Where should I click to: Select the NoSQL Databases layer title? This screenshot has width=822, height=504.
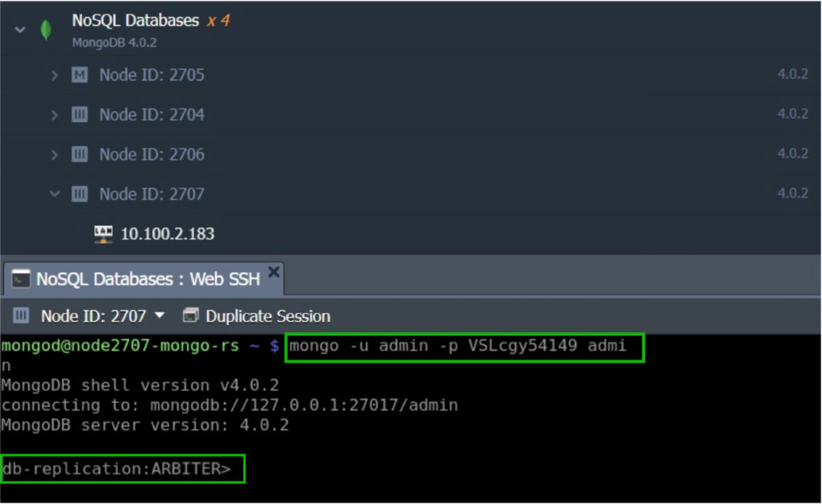click(135, 20)
